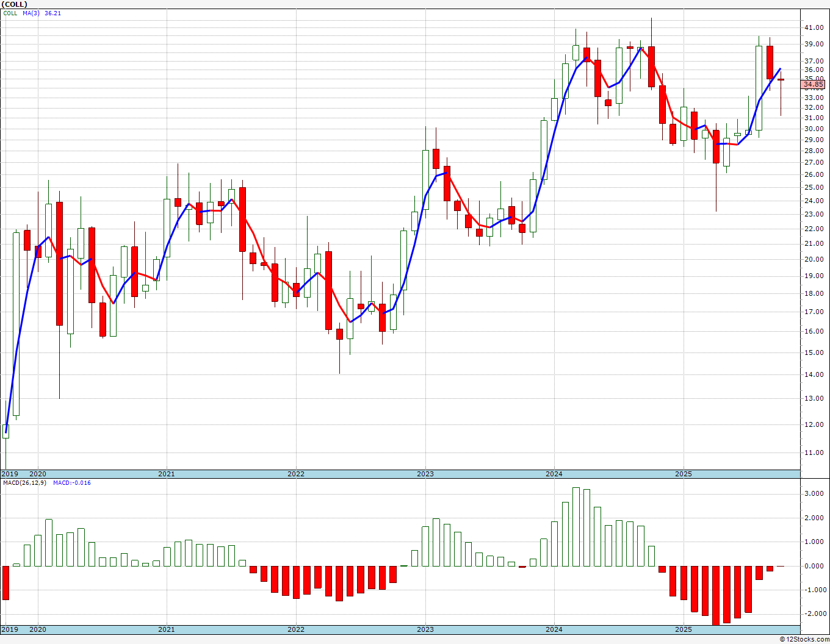Select the 2021 marker on price timeline
Viewport: 830px width, 644px height.
point(167,474)
